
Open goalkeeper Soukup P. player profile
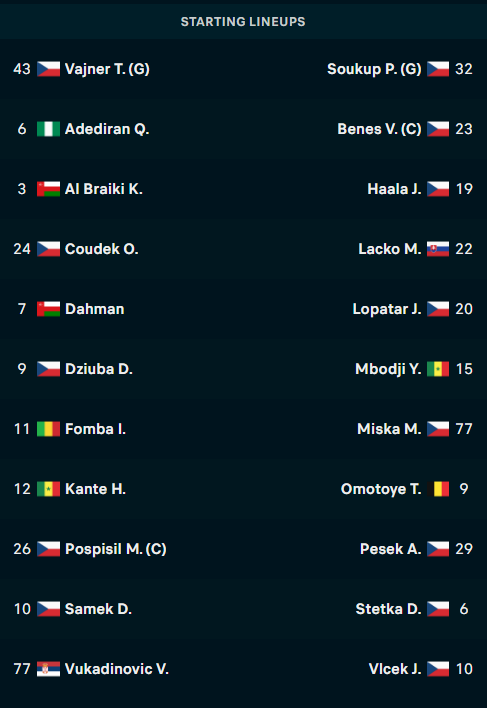pos(374,69)
